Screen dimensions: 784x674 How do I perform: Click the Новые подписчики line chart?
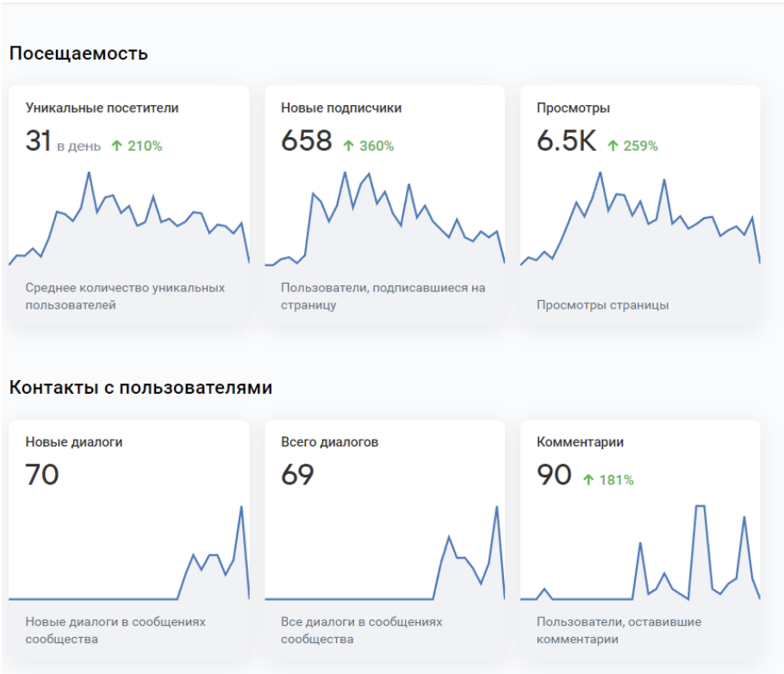pyautogui.click(x=384, y=219)
